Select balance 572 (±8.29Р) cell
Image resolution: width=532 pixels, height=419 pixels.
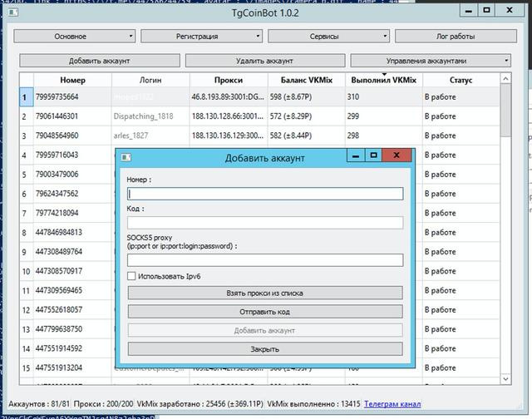307,116
